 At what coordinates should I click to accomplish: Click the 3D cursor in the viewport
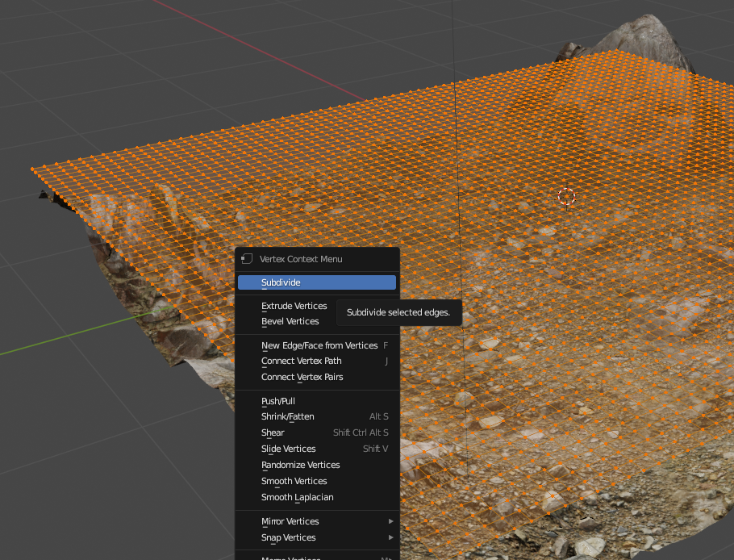[x=566, y=197]
